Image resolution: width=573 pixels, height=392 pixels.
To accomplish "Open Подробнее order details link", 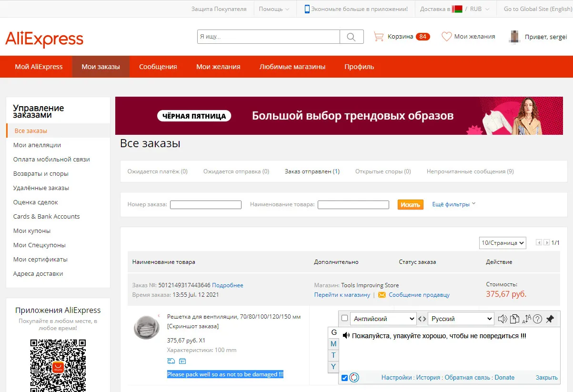I will [x=228, y=285].
